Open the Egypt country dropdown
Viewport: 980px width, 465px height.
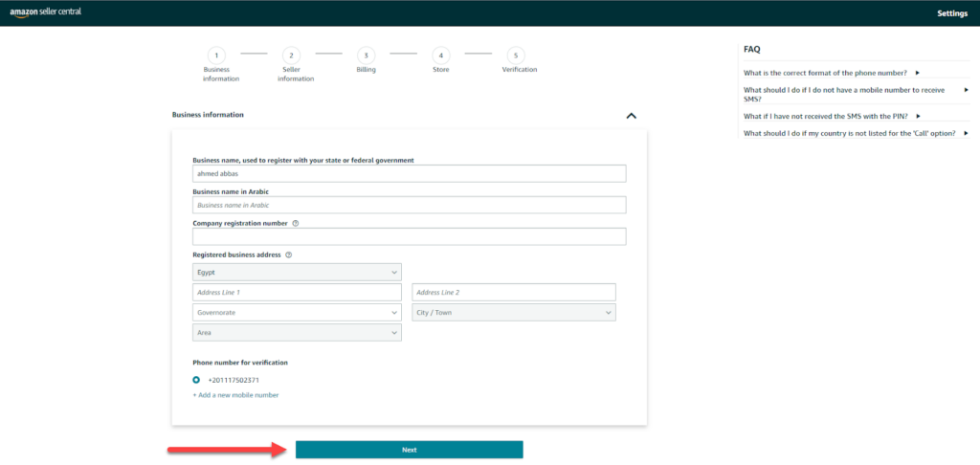point(297,273)
